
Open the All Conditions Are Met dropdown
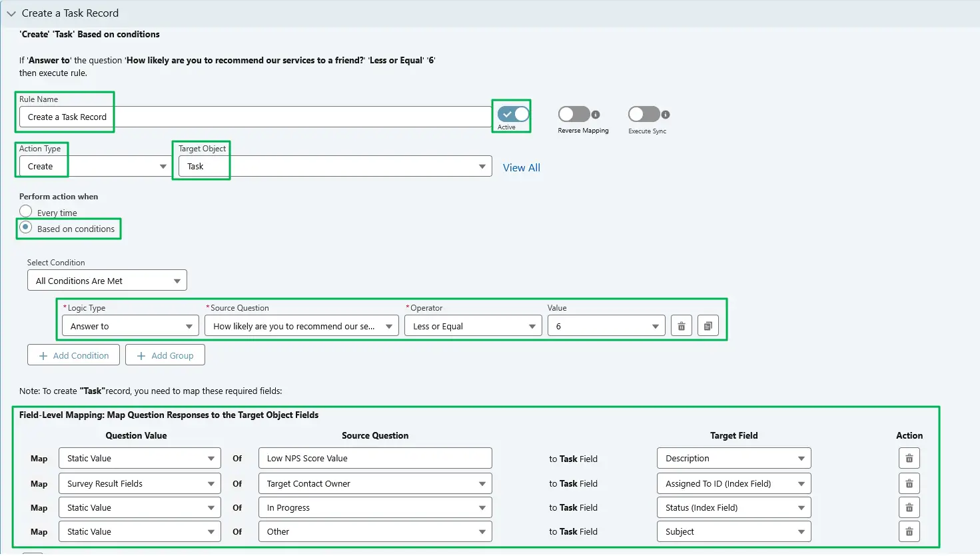point(107,280)
